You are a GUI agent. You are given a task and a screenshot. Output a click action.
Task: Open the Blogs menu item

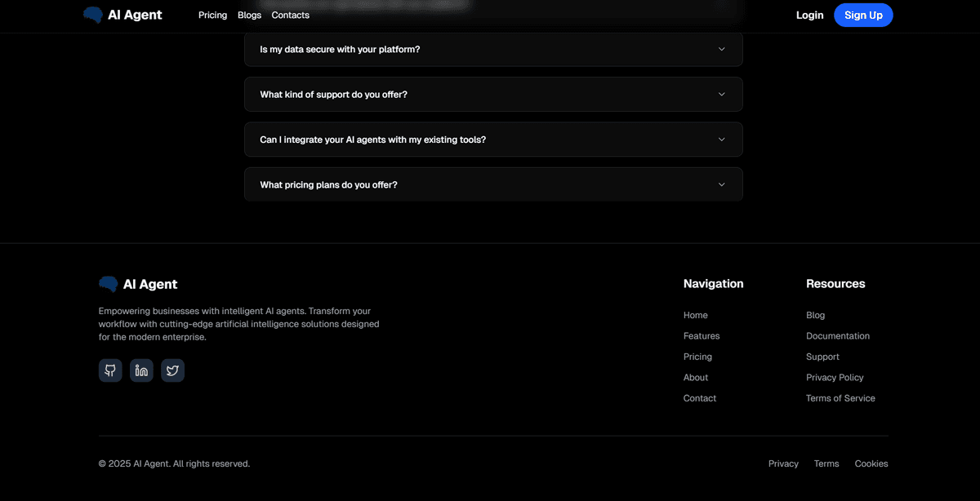[249, 15]
